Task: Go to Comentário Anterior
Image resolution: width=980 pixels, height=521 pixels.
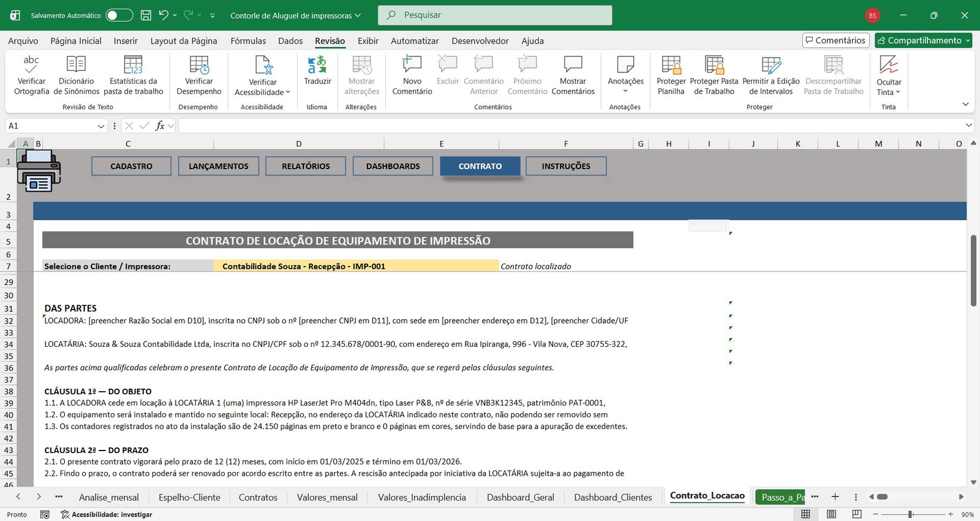Action: (x=483, y=75)
